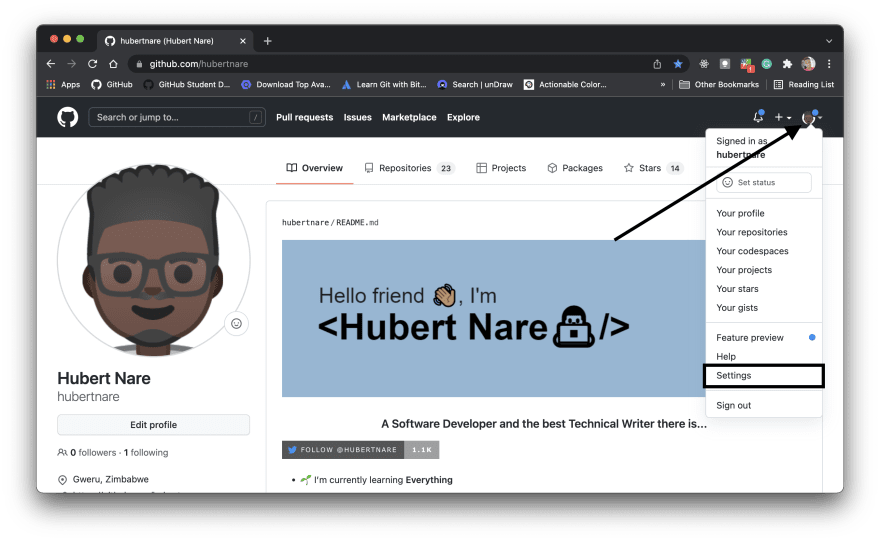880x541 pixels.
Task: Click the Set status button in menu
Action: (x=763, y=182)
